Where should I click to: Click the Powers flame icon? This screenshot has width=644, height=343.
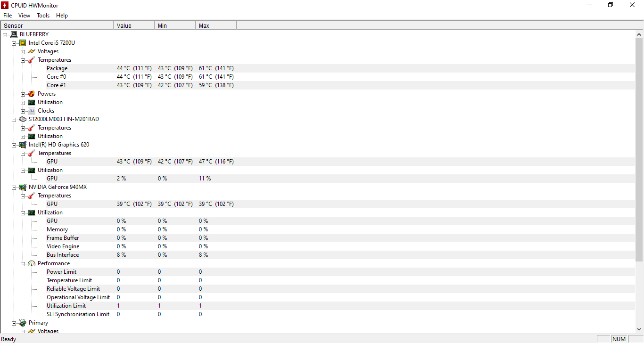pyautogui.click(x=32, y=94)
